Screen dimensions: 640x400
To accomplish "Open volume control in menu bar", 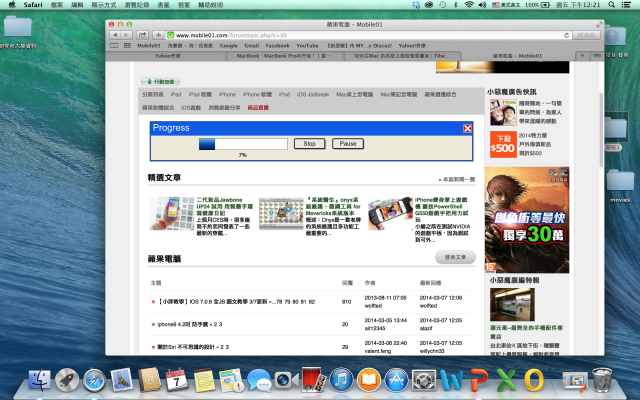I will [482, 5].
